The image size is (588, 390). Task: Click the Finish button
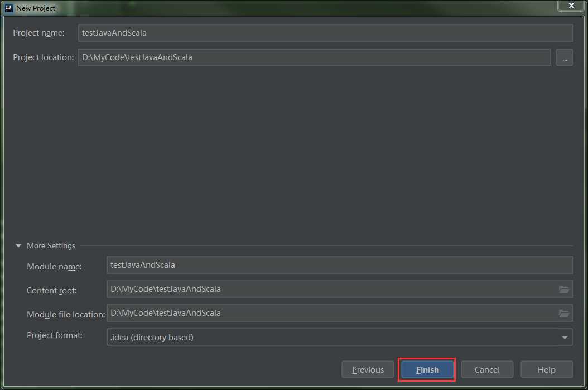pyautogui.click(x=427, y=369)
